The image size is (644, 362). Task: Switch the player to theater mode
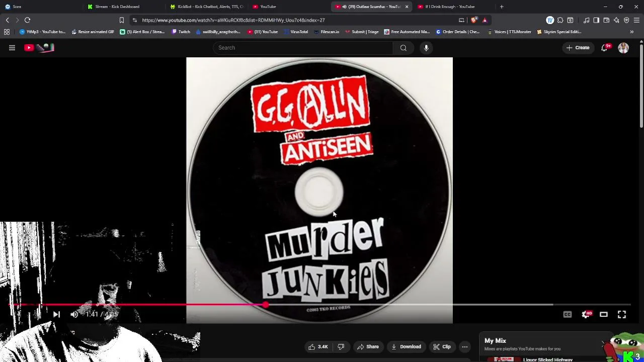point(604,314)
